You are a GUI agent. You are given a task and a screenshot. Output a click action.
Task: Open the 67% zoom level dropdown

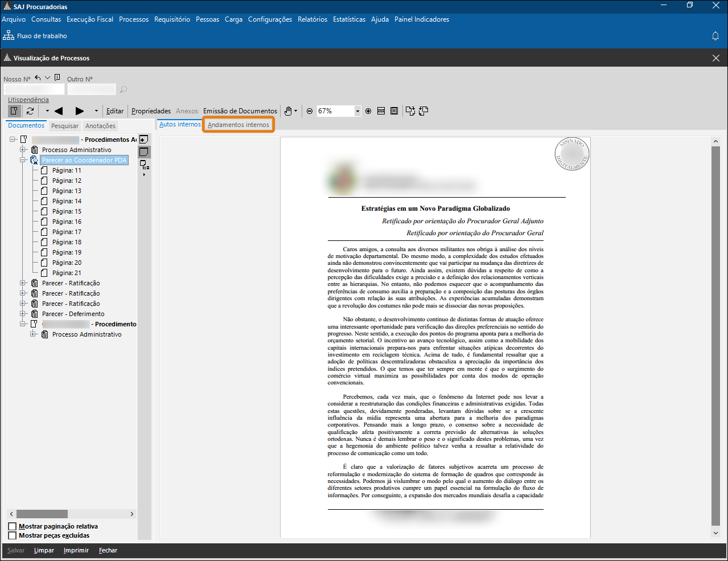coord(357,111)
